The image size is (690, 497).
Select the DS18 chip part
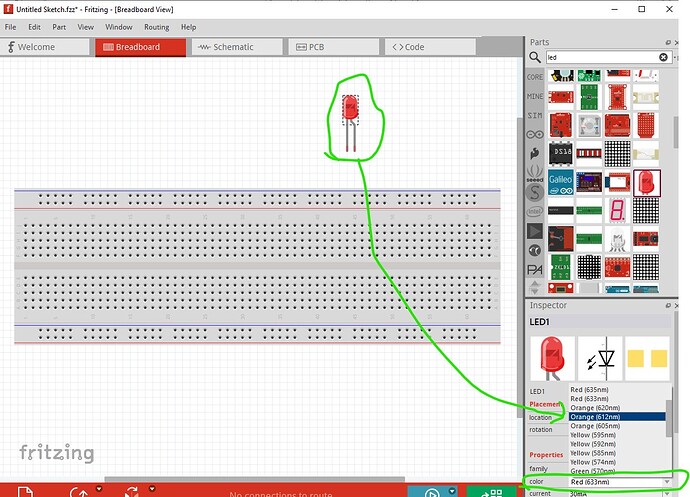pyautogui.click(x=561, y=154)
